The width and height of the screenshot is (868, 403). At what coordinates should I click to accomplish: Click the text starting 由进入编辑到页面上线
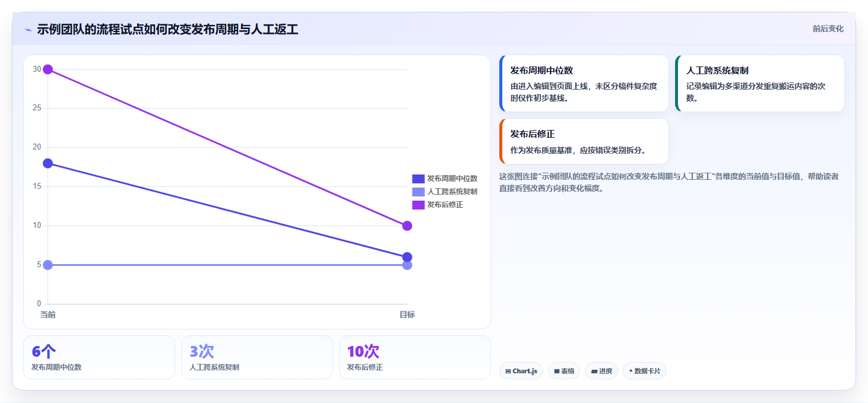pos(584,92)
